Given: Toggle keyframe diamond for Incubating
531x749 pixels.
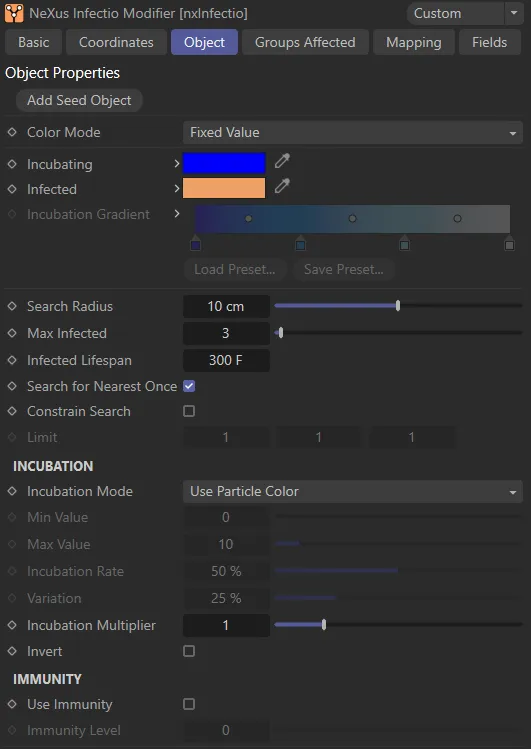Looking at the screenshot, I should pos(12,164).
